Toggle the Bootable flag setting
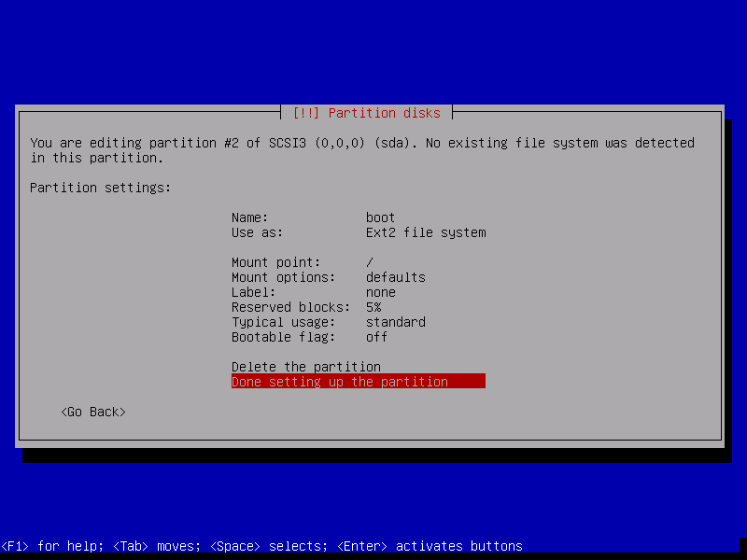The image size is (747, 560). point(283,337)
